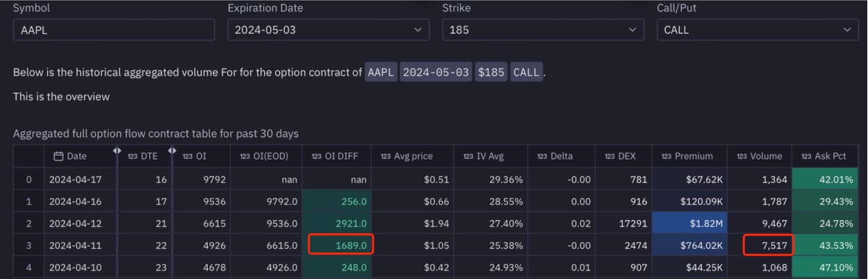
Task: Click Ask Pct cell 47.10%
Action: pyautogui.click(x=824, y=267)
